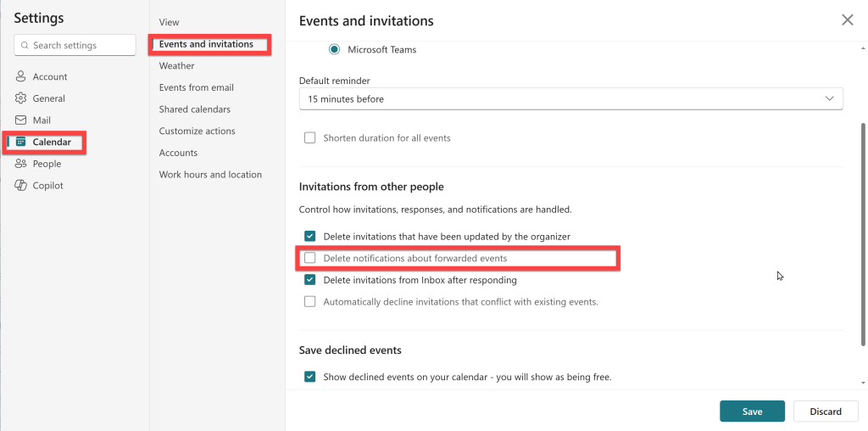Click the vertical scrollbar thumb
Image resolution: width=868 pixels, height=431 pixels.
(864, 235)
